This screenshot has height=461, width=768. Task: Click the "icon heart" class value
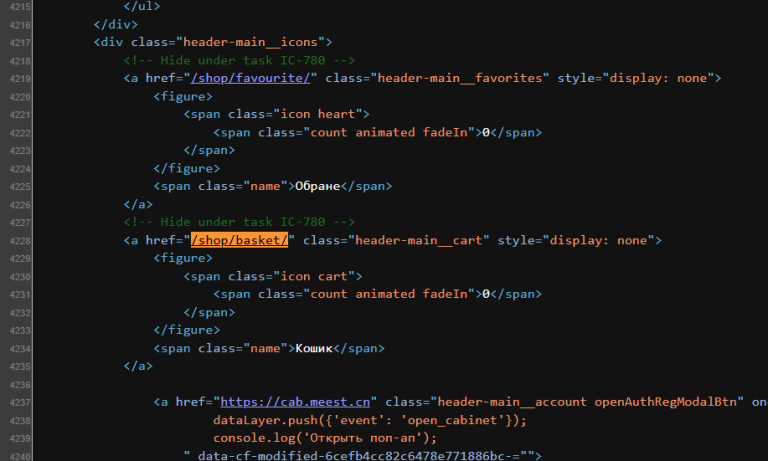point(318,114)
